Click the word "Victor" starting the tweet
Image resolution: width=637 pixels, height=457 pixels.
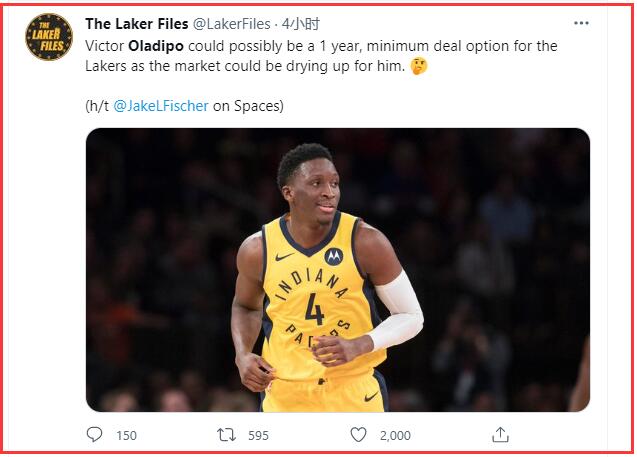coord(105,46)
